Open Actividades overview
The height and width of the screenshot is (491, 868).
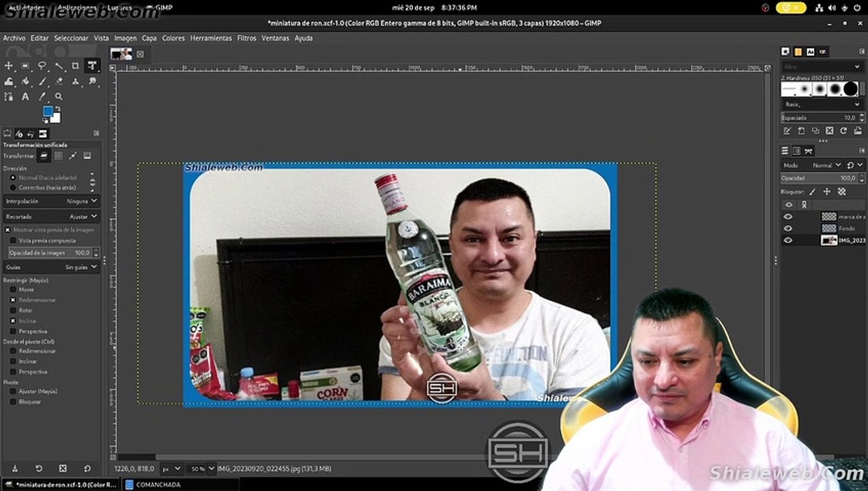pyautogui.click(x=26, y=8)
